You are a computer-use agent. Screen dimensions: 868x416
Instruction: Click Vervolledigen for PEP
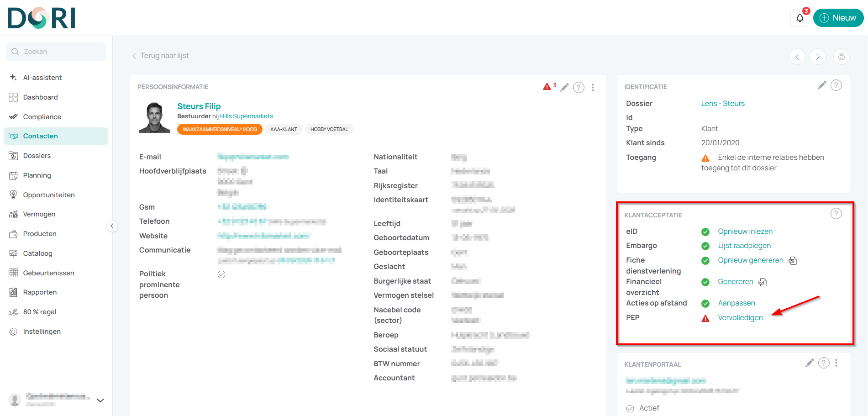tap(740, 318)
